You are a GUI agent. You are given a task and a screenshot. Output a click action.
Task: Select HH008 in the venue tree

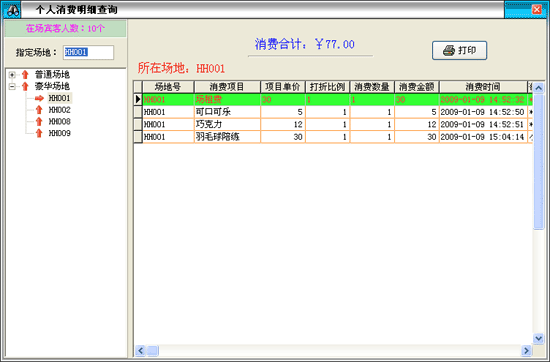click(60, 121)
